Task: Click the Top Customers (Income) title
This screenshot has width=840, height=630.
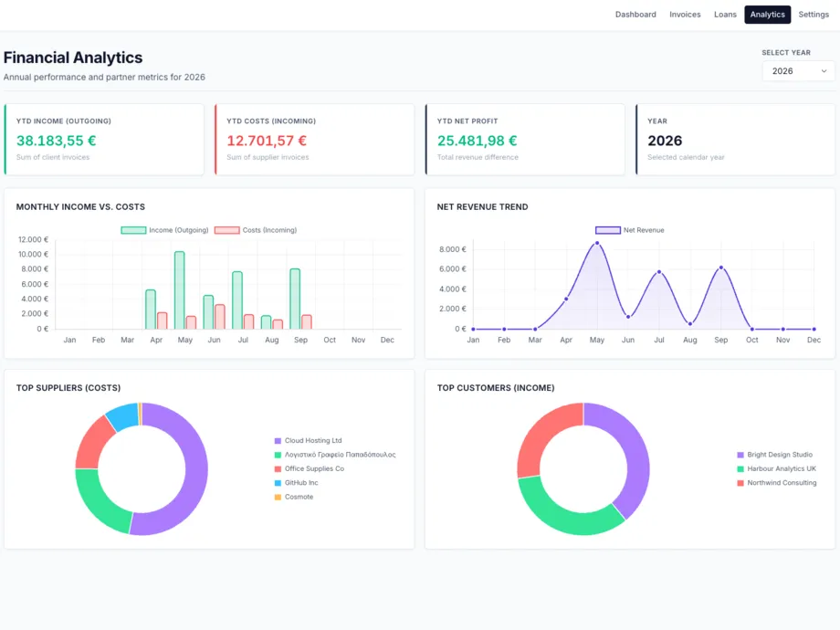Action: 496,388
